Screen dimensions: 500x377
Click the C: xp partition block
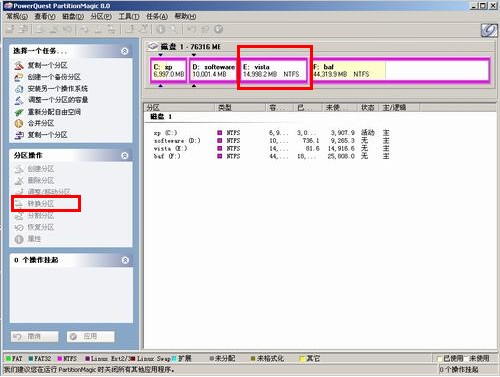[x=169, y=70]
